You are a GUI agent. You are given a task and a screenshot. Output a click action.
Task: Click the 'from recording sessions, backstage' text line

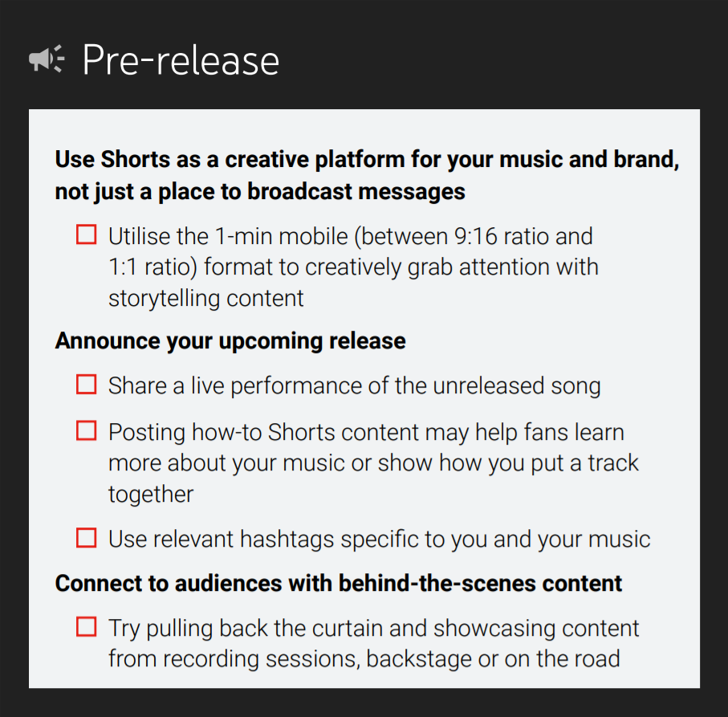(x=364, y=660)
